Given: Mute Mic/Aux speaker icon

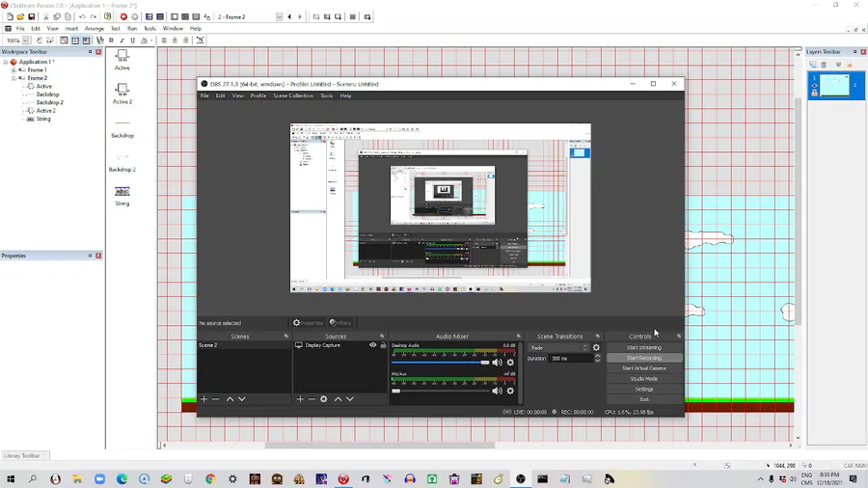Looking at the screenshot, I should [x=497, y=391].
